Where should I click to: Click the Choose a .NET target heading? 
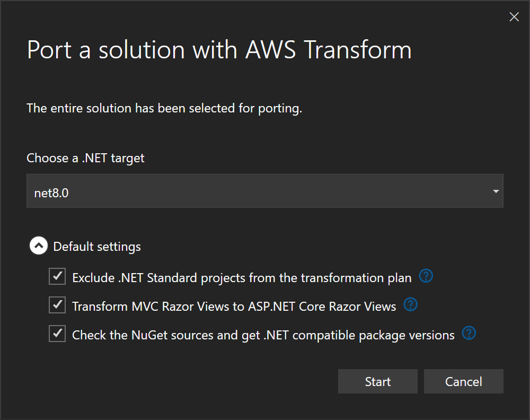point(85,157)
